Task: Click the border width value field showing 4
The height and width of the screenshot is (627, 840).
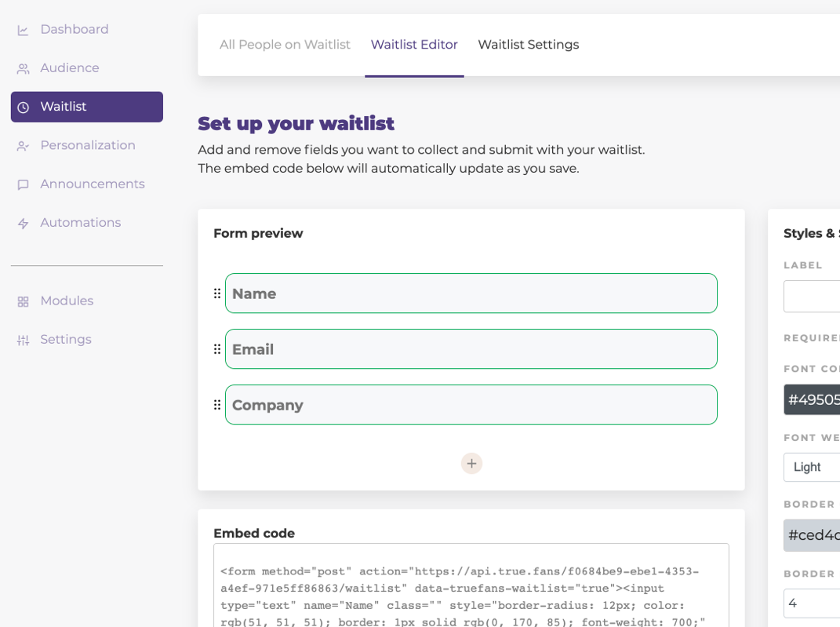Action: point(811,603)
